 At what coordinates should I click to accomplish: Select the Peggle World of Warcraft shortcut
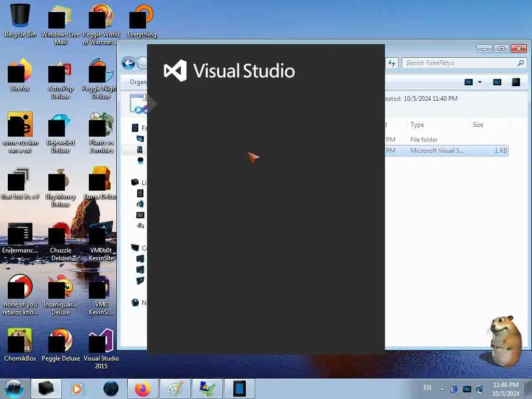(101, 24)
